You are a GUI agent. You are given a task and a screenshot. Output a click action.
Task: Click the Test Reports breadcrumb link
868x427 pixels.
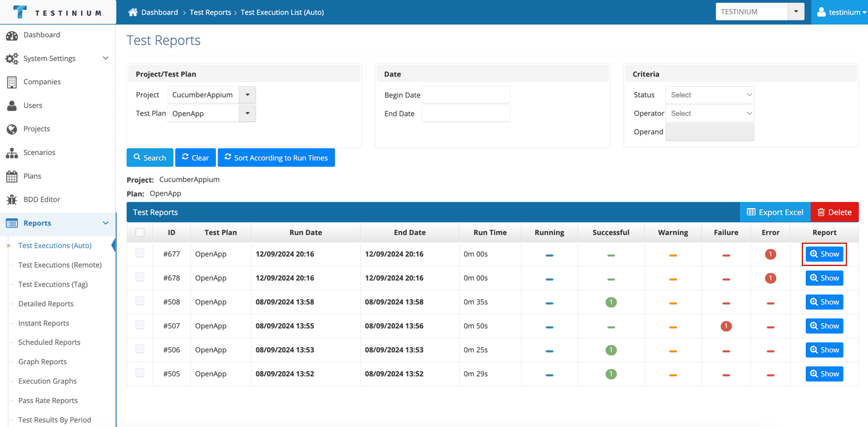click(210, 12)
